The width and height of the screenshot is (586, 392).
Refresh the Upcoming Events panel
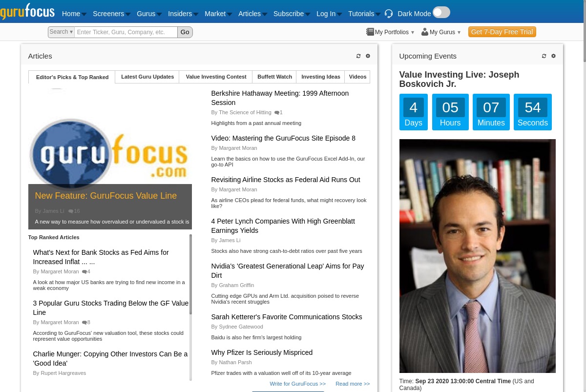pos(544,56)
